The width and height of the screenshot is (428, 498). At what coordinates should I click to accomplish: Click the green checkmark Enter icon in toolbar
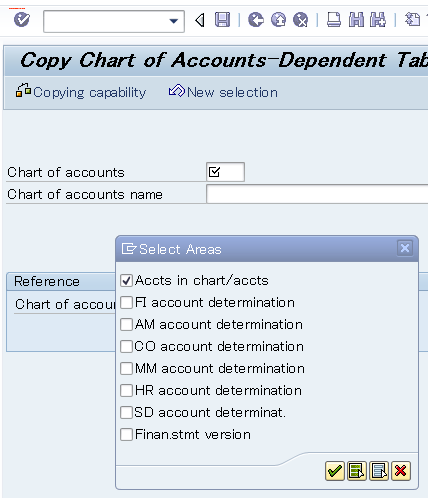click(22, 20)
